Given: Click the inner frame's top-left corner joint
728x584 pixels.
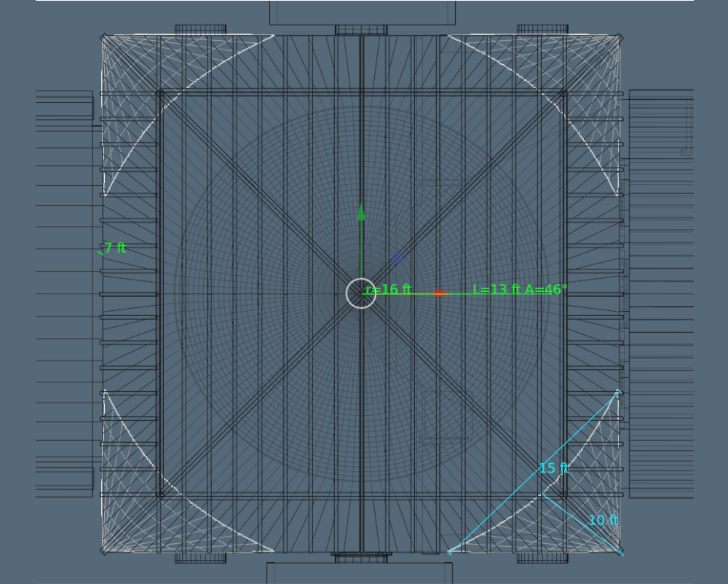Looking at the screenshot, I should [160, 93].
